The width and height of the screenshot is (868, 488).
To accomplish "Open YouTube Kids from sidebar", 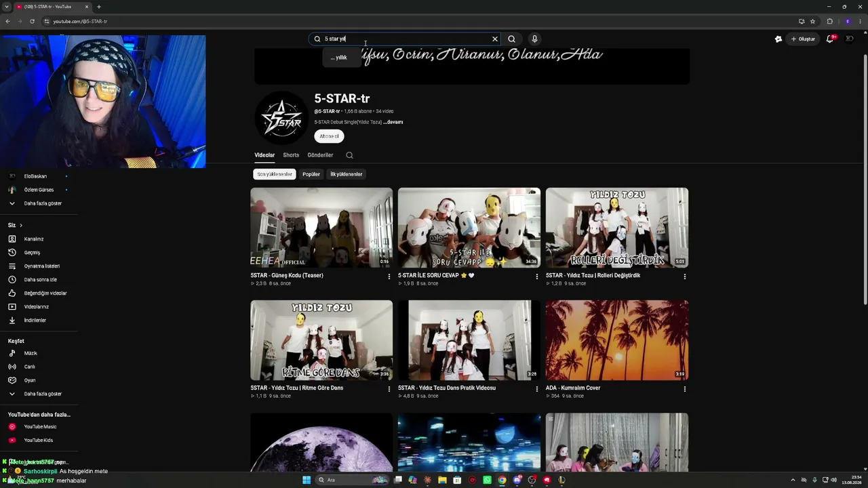I will 39,440.
